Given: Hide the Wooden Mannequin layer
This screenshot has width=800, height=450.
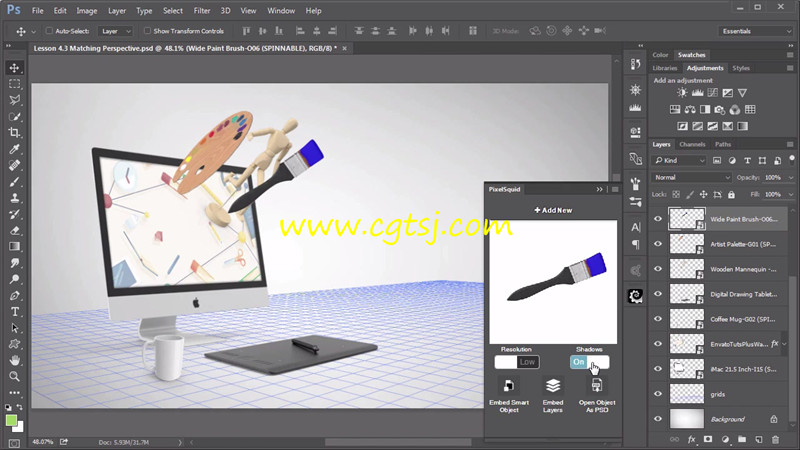Looking at the screenshot, I should click(x=658, y=269).
